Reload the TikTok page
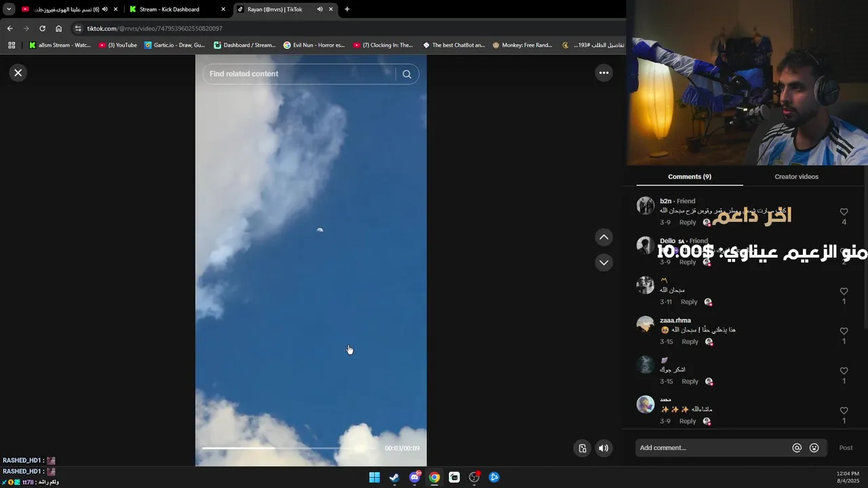 pos(42,28)
